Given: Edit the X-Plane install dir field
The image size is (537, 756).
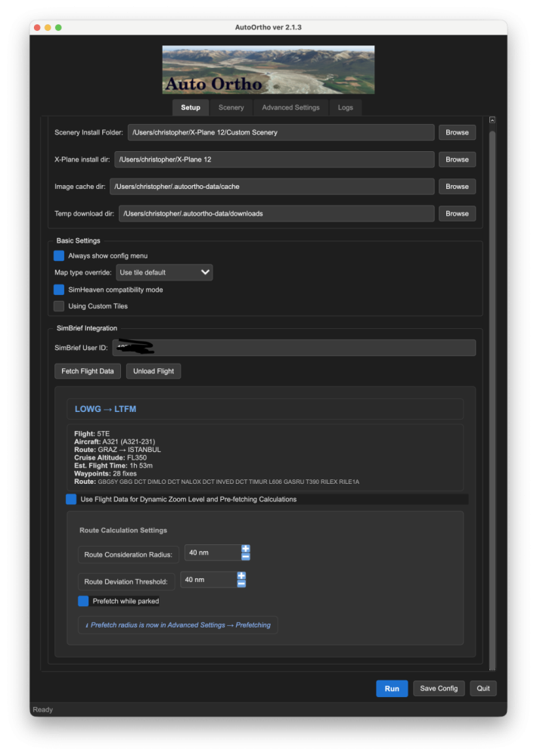Looking at the screenshot, I should (274, 160).
